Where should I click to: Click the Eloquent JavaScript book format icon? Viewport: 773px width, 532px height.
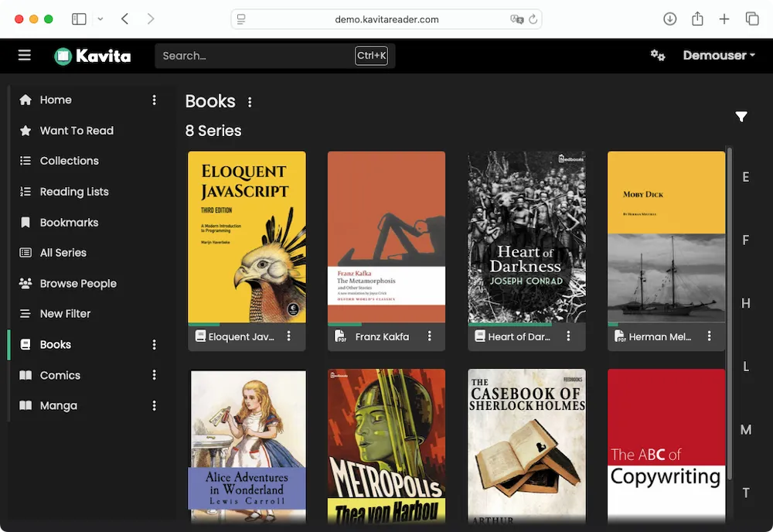[x=200, y=336]
